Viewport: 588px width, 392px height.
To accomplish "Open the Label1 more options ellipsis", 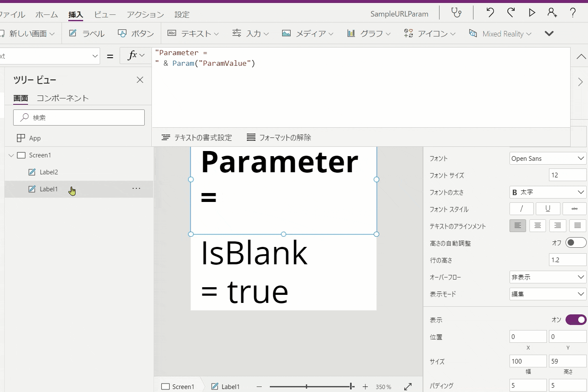I will pos(136,188).
